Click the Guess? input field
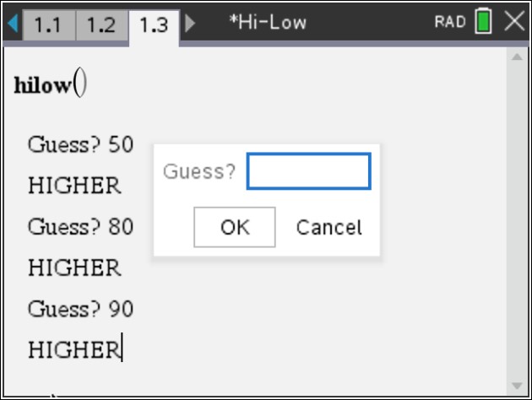 [x=309, y=171]
